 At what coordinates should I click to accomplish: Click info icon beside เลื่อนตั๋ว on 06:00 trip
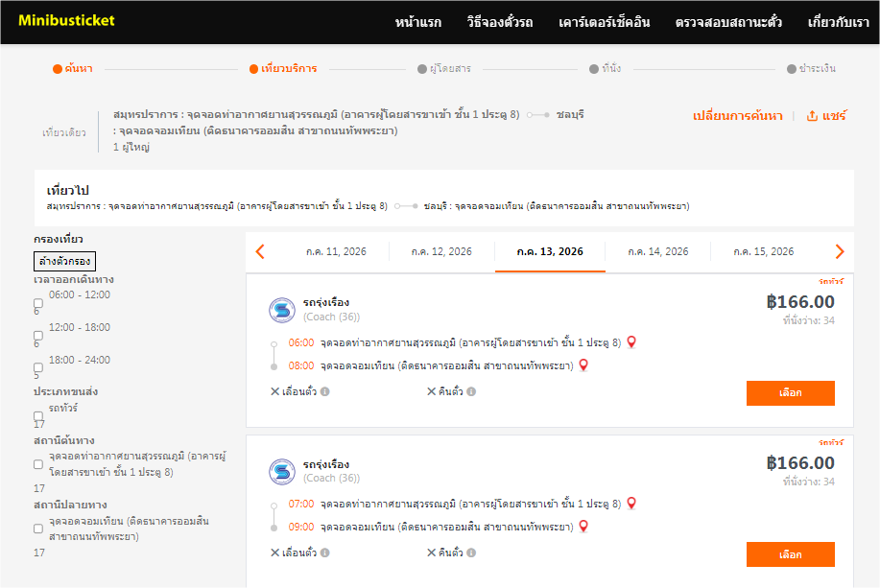pos(325,391)
